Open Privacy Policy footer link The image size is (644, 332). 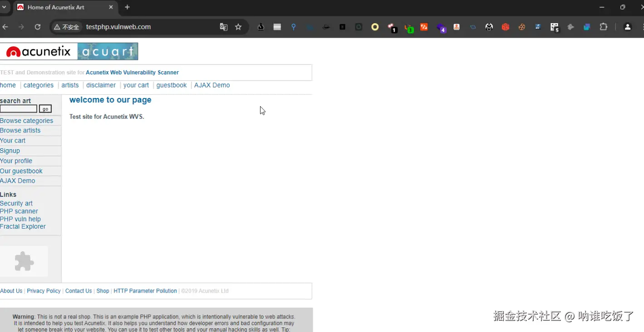click(44, 291)
